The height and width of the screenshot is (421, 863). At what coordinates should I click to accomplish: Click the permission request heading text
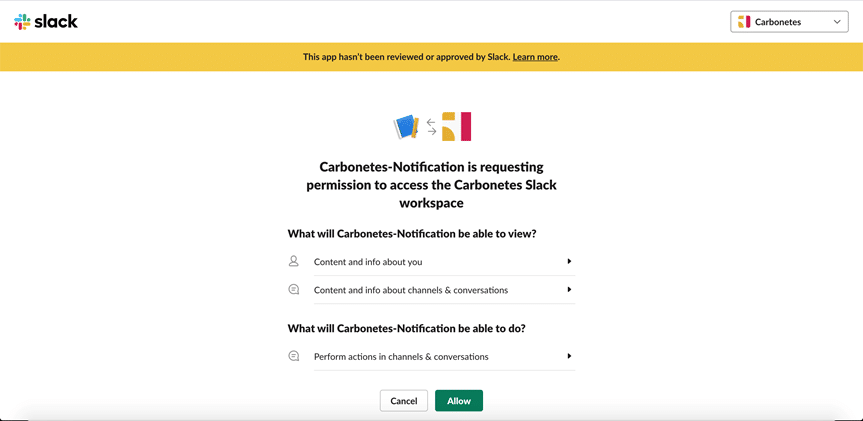(432, 185)
